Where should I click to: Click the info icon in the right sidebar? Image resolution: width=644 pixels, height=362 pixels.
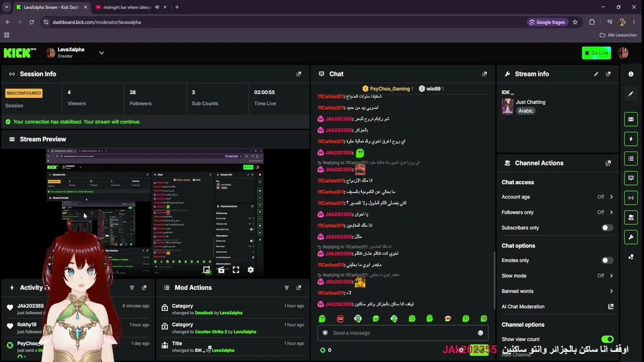[x=631, y=74]
